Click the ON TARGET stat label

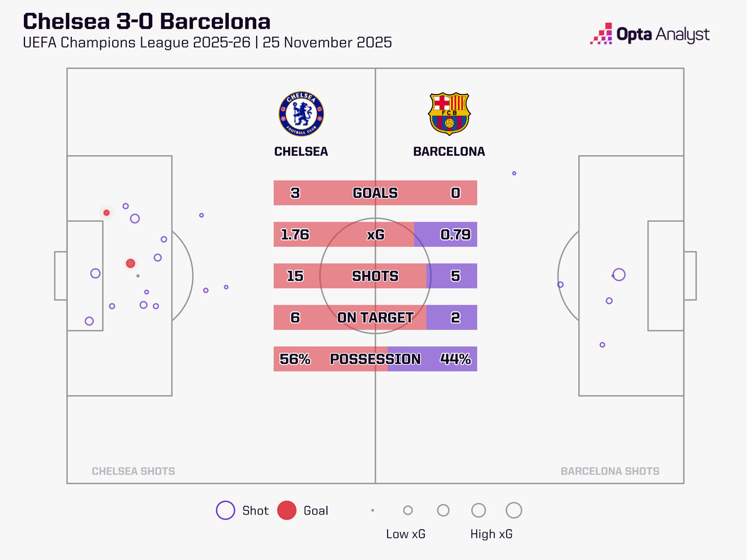tap(375, 317)
